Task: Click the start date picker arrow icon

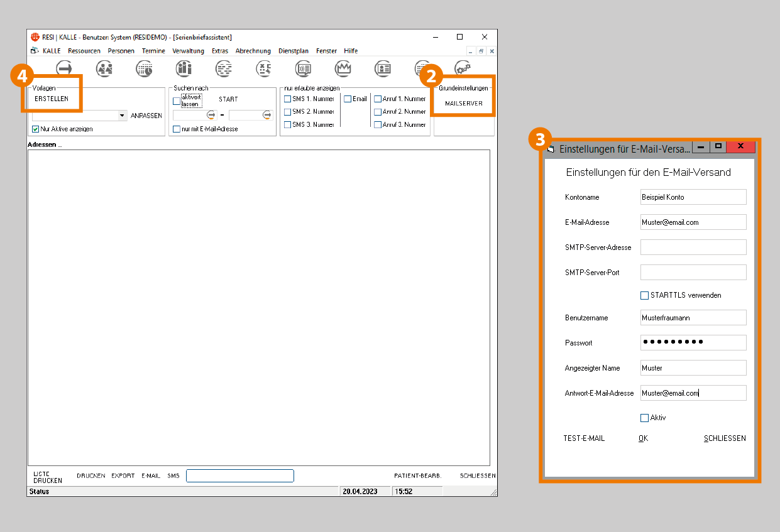Action: pos(211,116)
